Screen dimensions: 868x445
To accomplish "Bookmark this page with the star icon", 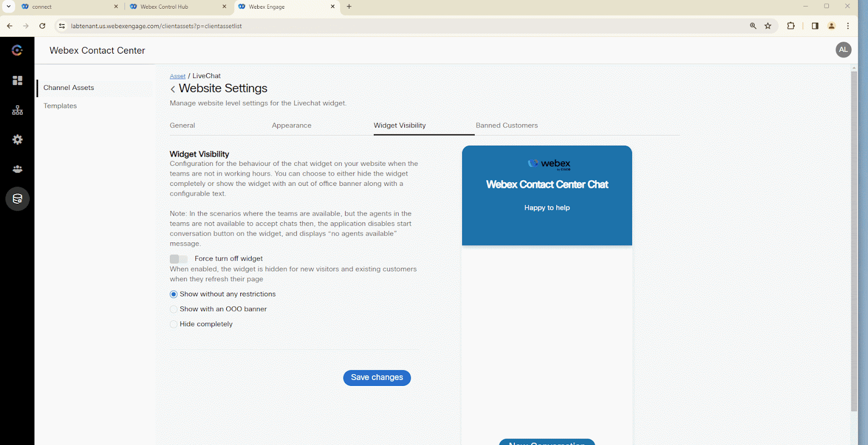I will [x=768, y=25].
